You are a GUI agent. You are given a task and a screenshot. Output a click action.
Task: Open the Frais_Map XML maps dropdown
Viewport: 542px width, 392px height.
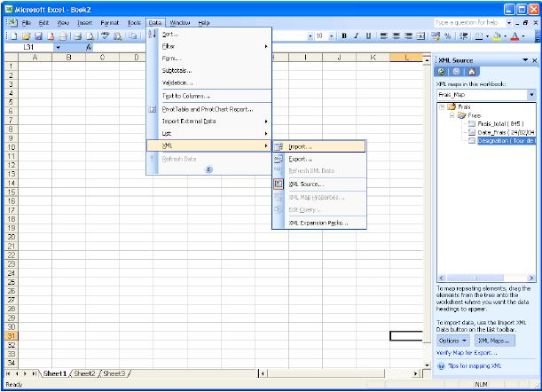coord(531,94)
